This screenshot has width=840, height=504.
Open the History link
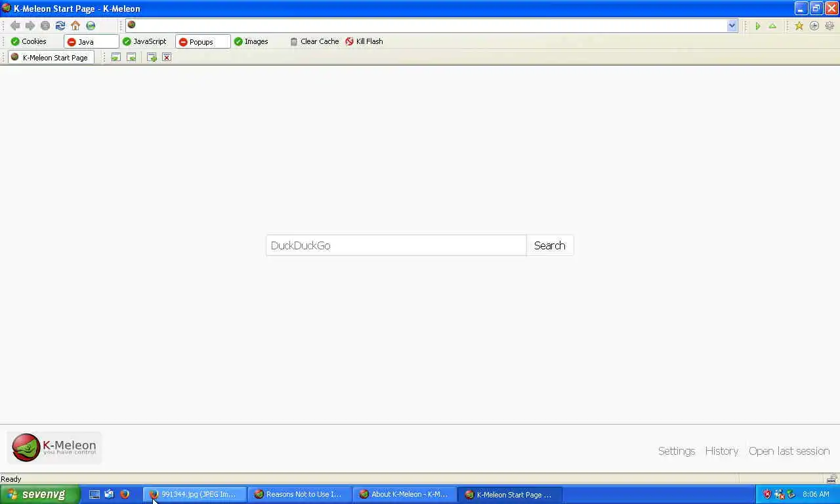[722, 451]
